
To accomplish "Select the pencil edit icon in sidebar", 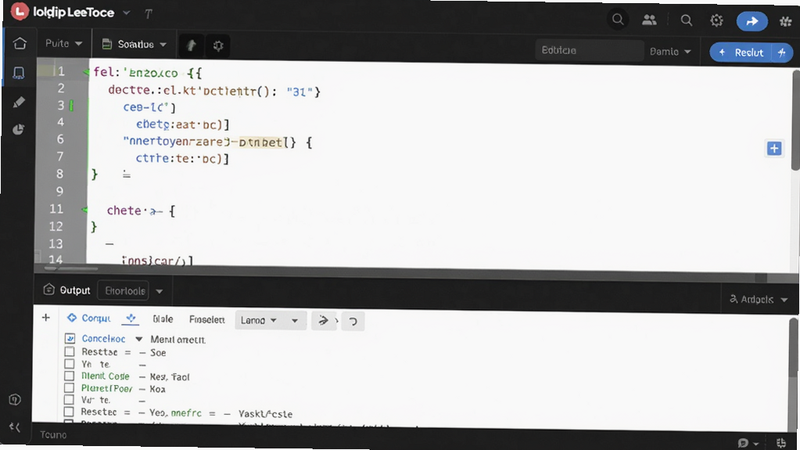I will pos(19,102).
